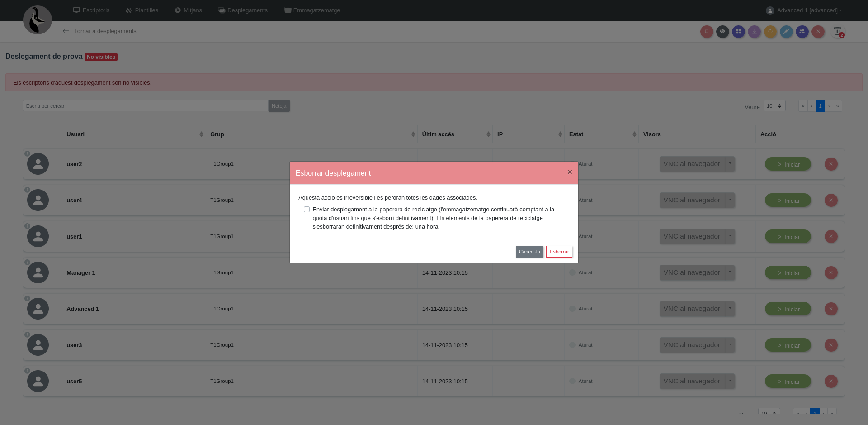Check the send to recycle bin checkbox
Image resolution: width=868 pixels, height=425 pixels.
click(x=307, y=210)
